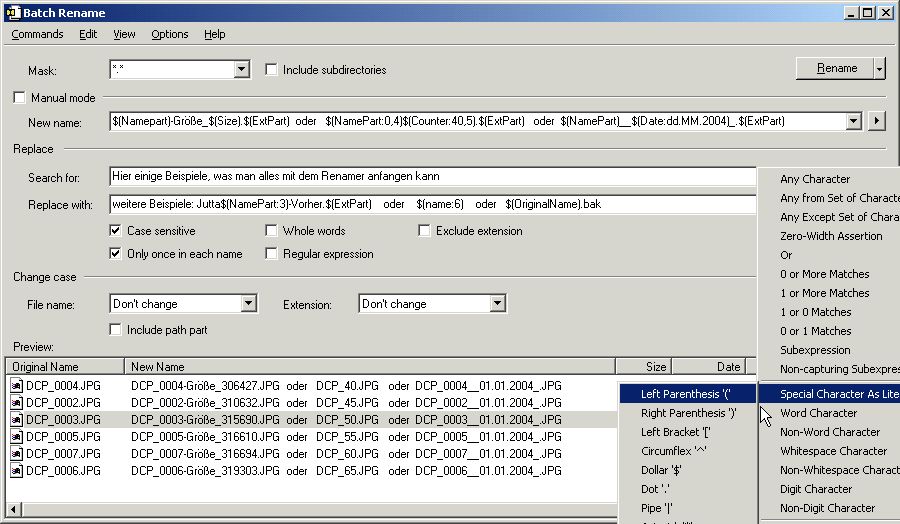The width and height of the screenshot is (900, 524).
Task: Select Right Parenthesis ')' menu item
Action: coord(688,413)
